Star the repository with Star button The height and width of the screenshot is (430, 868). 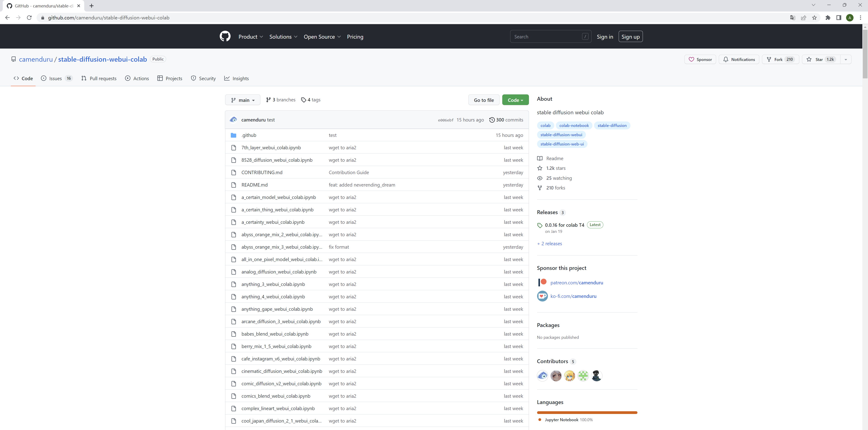click(x=821, y=59)
